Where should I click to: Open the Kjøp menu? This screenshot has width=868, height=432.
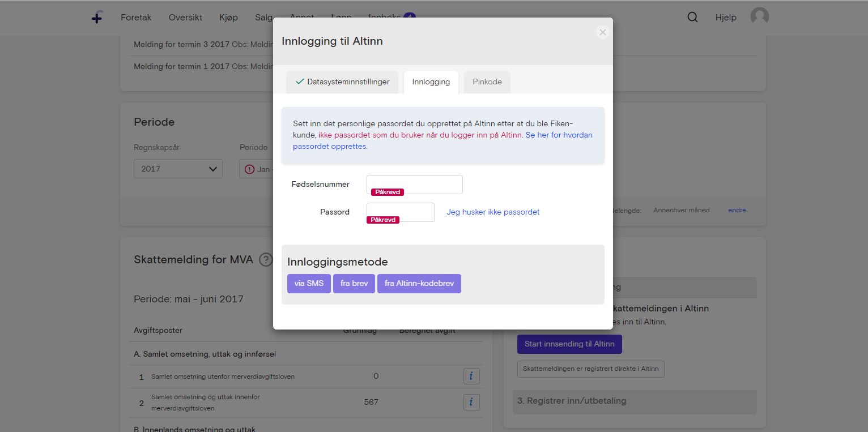click(228, 18)
